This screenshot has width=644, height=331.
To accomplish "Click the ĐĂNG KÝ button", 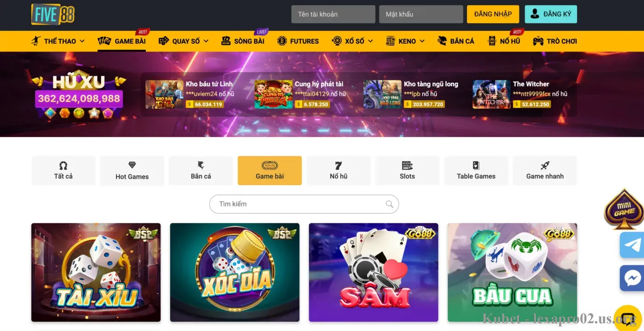I will [551, 14].
